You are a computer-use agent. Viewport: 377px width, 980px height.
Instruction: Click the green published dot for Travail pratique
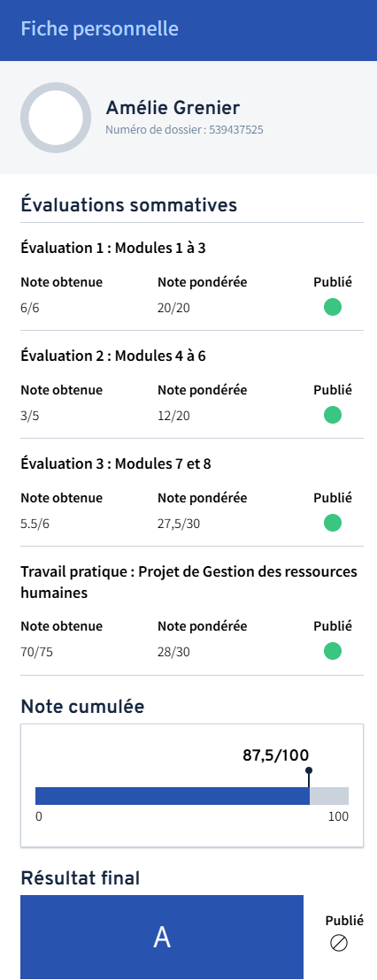(x=333, y=651)
